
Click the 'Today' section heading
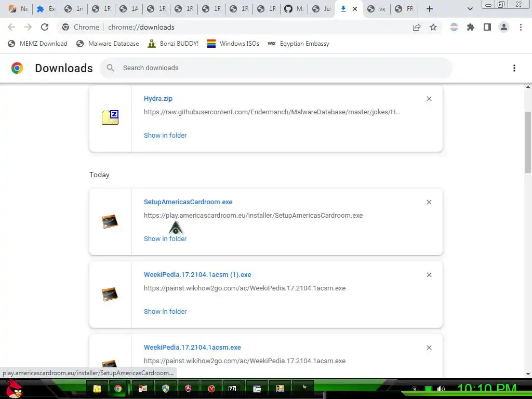pos(99,175)
